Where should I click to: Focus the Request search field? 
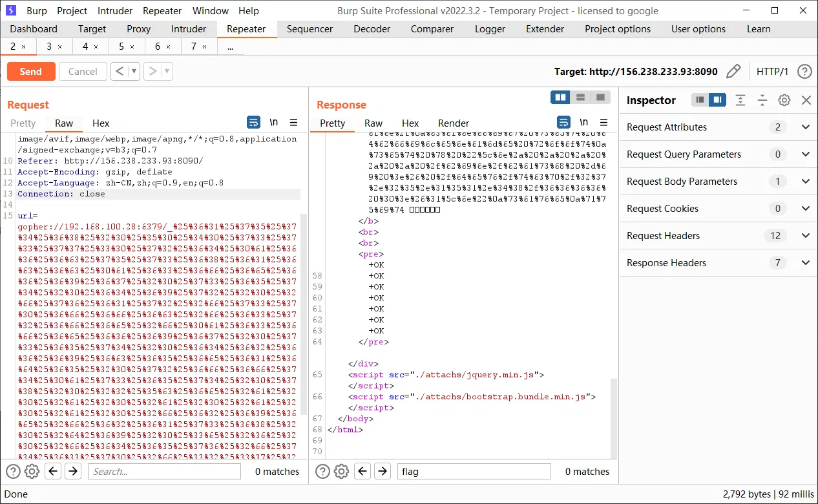165,471
